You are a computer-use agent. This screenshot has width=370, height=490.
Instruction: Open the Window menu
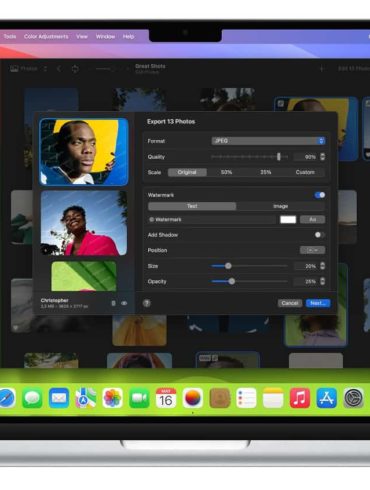pyautogui.click(x=105, y=36)
